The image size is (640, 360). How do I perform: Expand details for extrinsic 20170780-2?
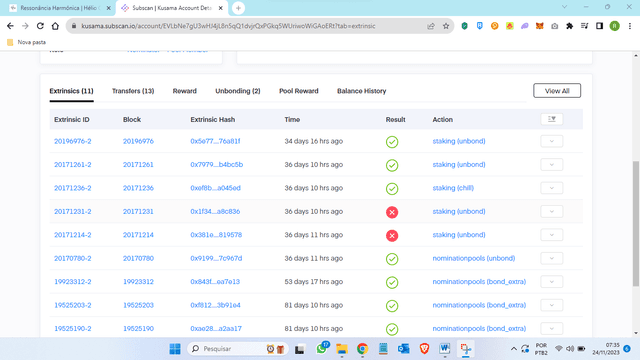pyautogui.click(x=552, y=258)
